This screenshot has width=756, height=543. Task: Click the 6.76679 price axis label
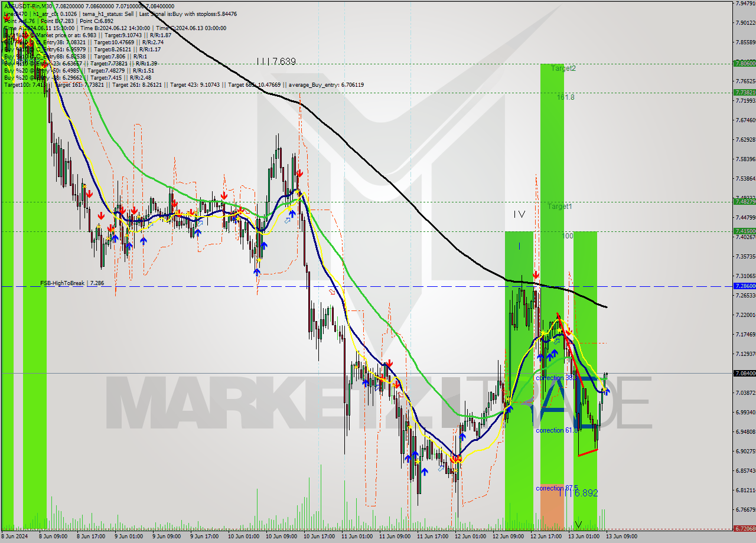click(x=745, y=509)
